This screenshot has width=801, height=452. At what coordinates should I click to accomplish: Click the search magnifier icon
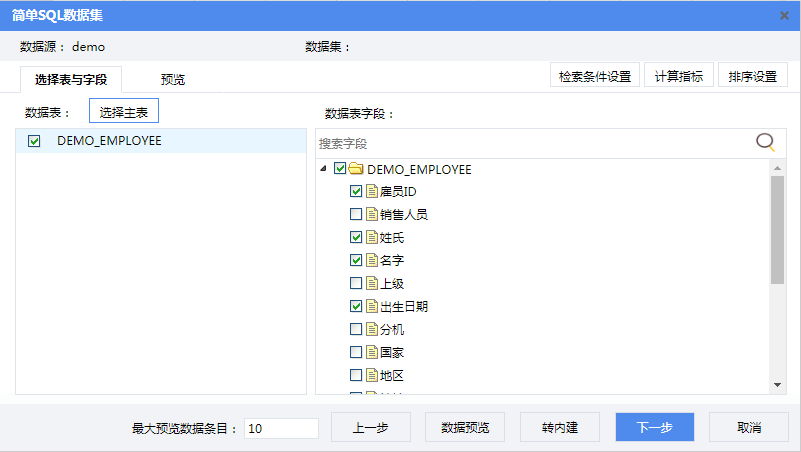click(765, 143)
